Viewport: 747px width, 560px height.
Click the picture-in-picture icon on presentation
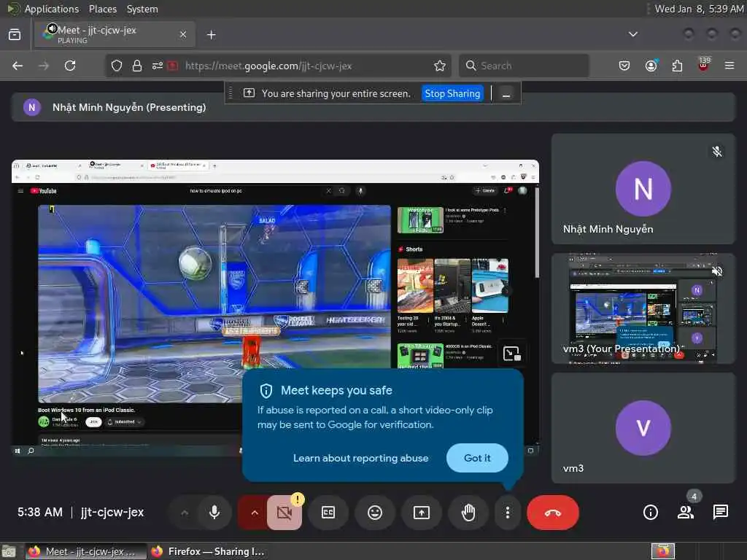click(512, 354)
